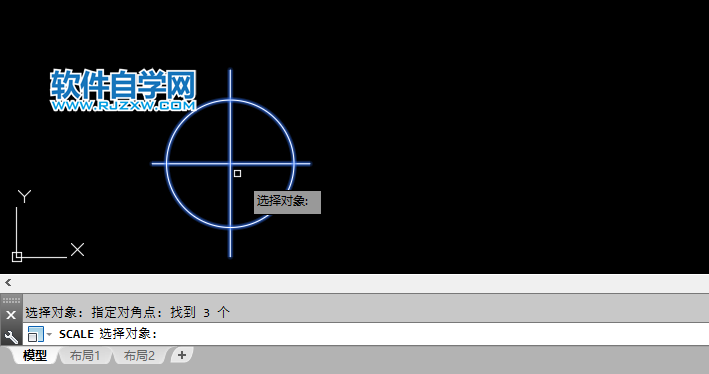The image size is (709, 374).
Task: Click the recent commands icon
Action: tap(35, 334)
